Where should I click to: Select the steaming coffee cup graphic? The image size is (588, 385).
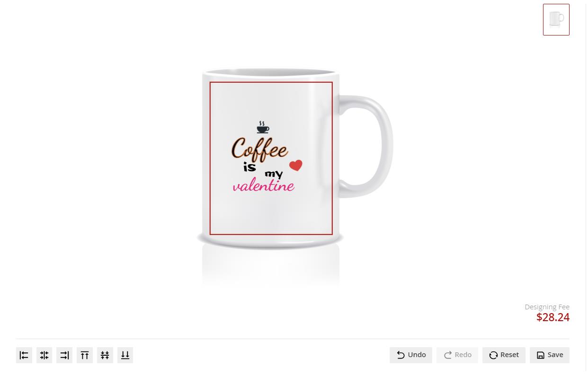[x=263, y=127]
